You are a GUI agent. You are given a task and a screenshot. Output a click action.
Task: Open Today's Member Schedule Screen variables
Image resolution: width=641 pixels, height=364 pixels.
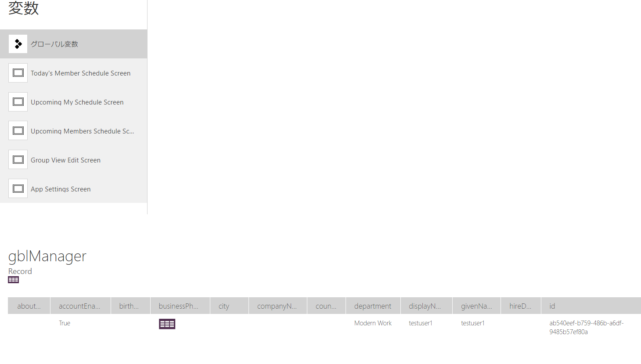pyautogui.click(x=74, y=73)
